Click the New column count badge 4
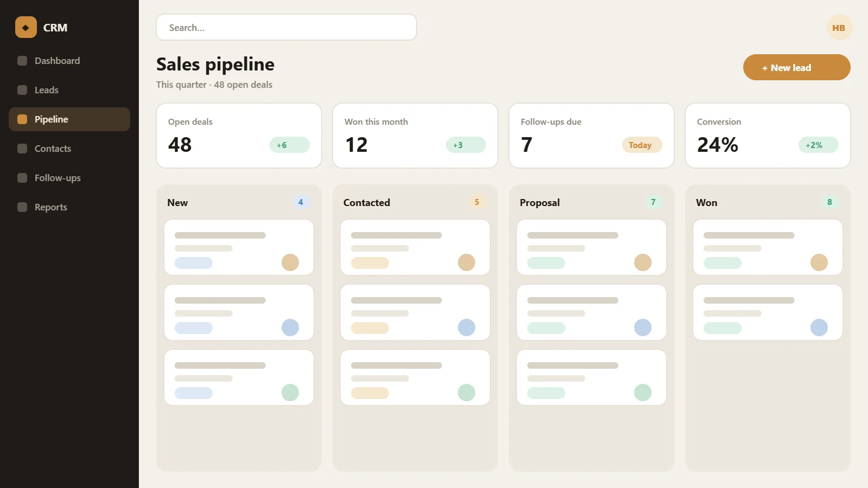Image resolution: width=868 pixels, height=488 pixels. 301,202
